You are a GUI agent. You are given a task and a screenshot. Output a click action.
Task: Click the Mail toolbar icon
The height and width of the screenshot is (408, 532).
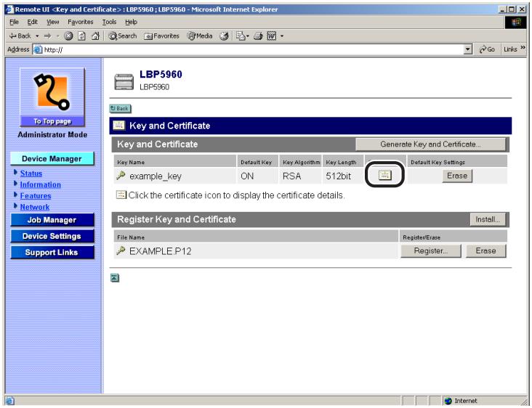pos(241,36)
